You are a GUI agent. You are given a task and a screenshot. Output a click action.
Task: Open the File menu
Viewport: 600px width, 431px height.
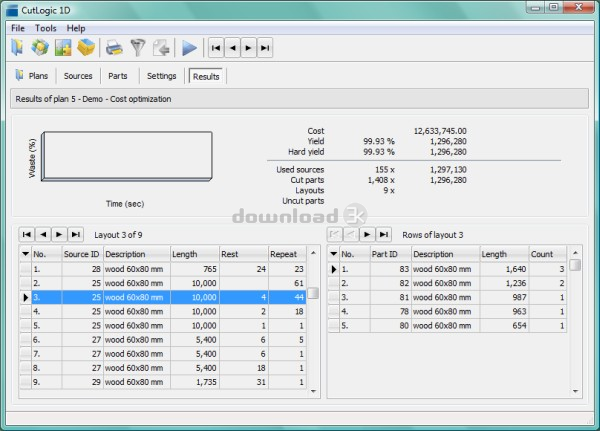18,28
